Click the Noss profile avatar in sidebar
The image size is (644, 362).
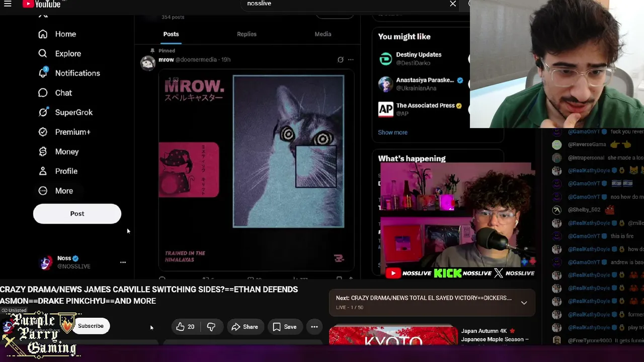click(x=46, y=262)
